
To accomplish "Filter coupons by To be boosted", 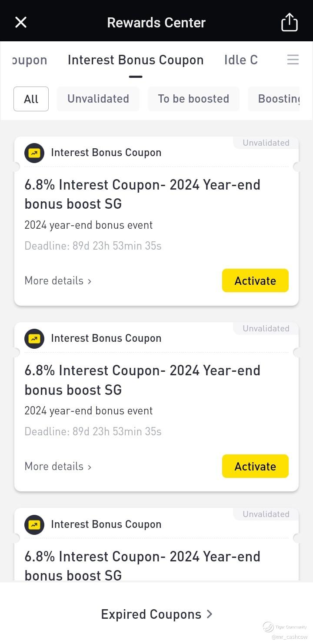I will pyautogui.click(x=193, y=99).
